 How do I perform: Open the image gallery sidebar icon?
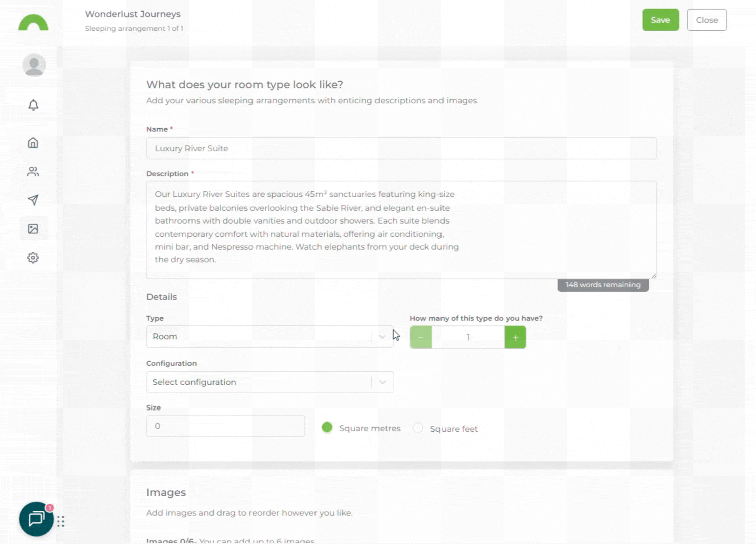(33, 229)
